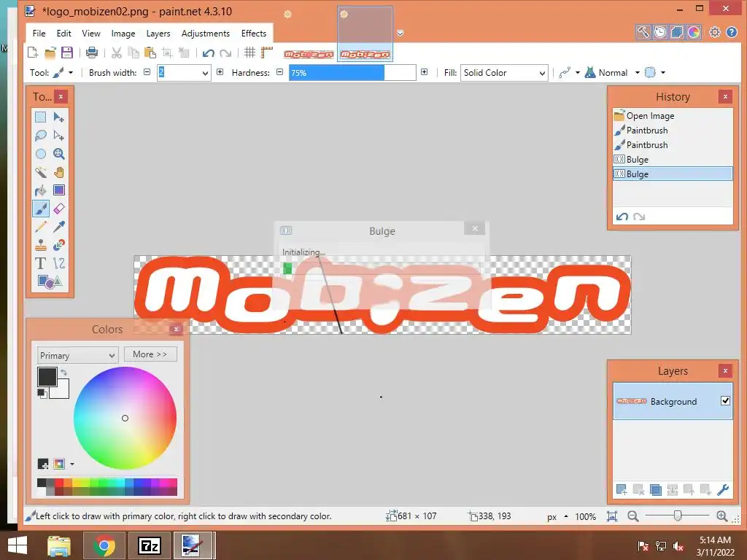Select the Color Picker eyedropper tool
This screenshot has height=560, width=747.
tap(58, 227)
